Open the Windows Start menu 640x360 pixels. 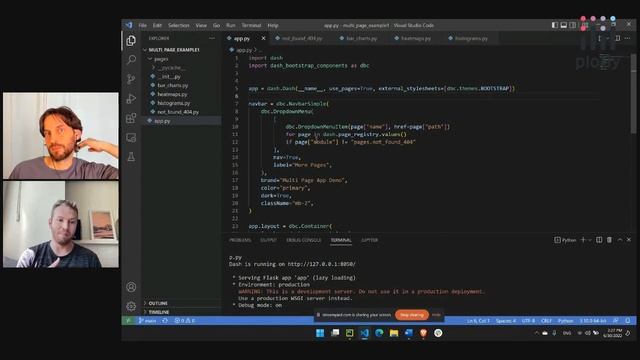[320, 333]
